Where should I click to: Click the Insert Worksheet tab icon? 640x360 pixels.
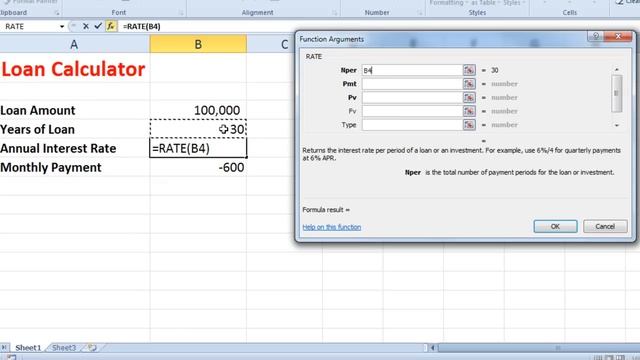(x=92, y=348)
